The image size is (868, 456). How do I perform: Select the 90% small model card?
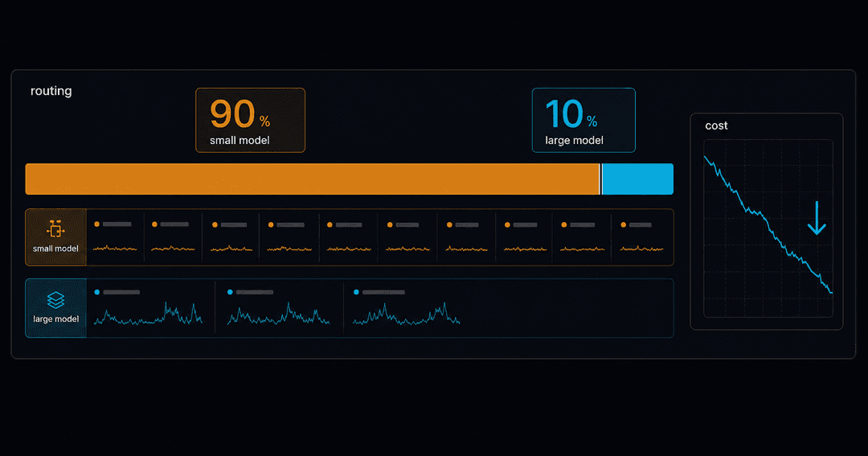[250, 121]
